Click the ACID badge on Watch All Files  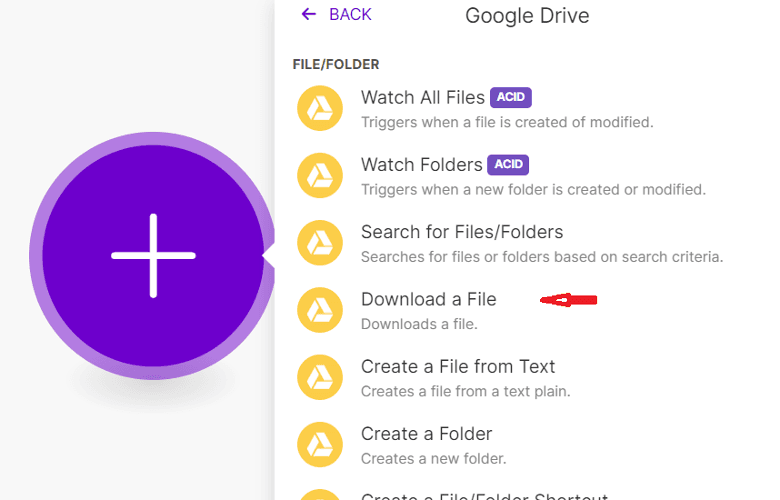point(510,97)
